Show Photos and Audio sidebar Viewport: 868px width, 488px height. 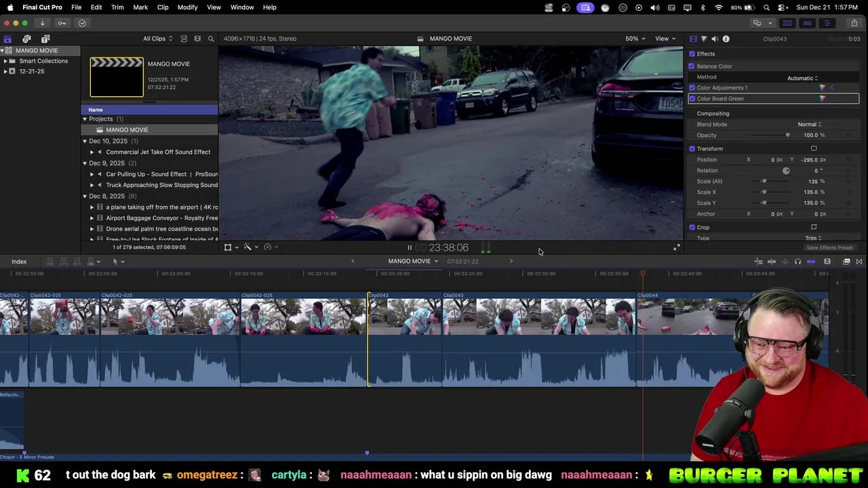coord(26,39)
